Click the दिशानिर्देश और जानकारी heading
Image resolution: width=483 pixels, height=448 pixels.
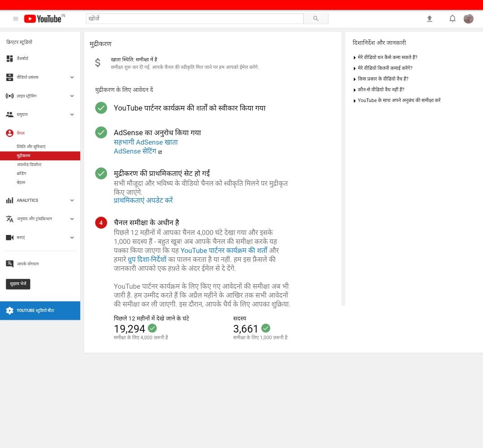coord(379,43)
